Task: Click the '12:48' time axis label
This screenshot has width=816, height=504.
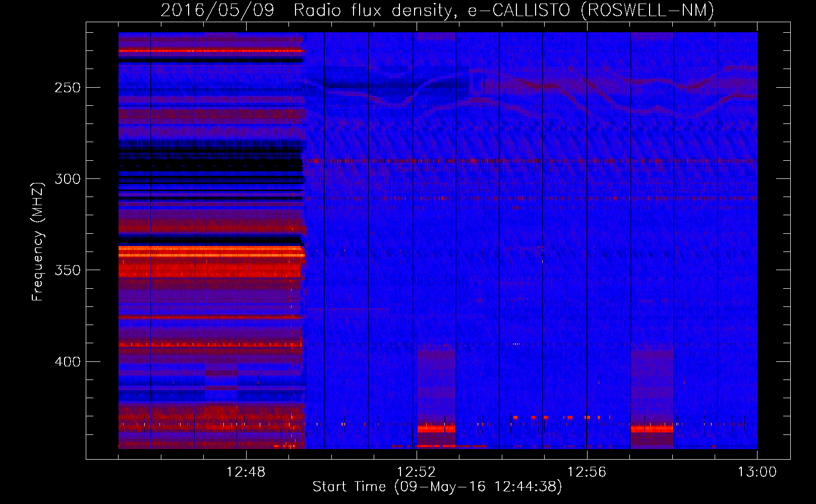Action: tap(246, 472)
